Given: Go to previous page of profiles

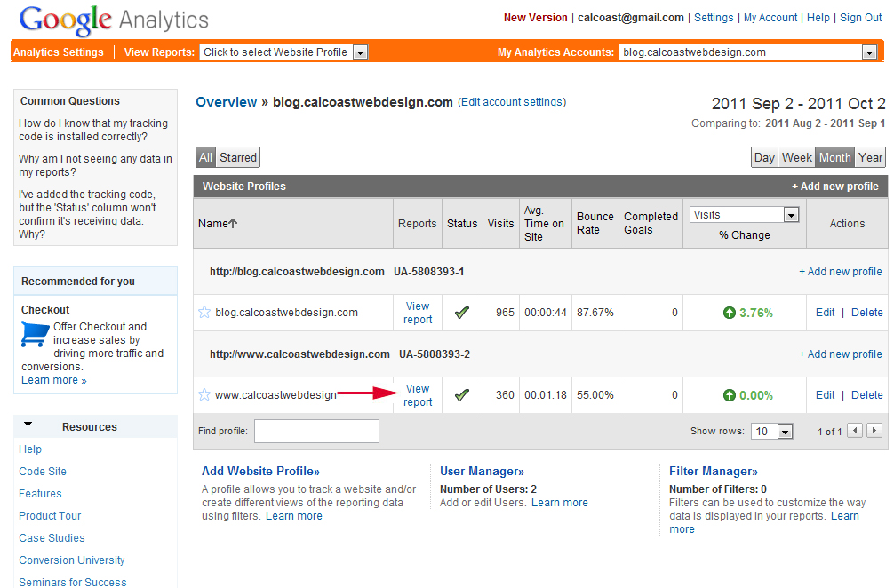Looking at the screenshot, I should pos(855,431).
